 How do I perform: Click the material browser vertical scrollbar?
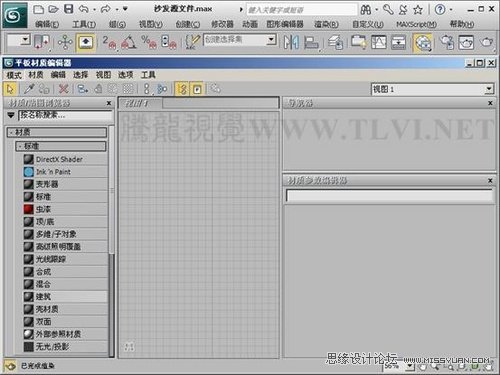pyautogui.click(x=112, y=242)
